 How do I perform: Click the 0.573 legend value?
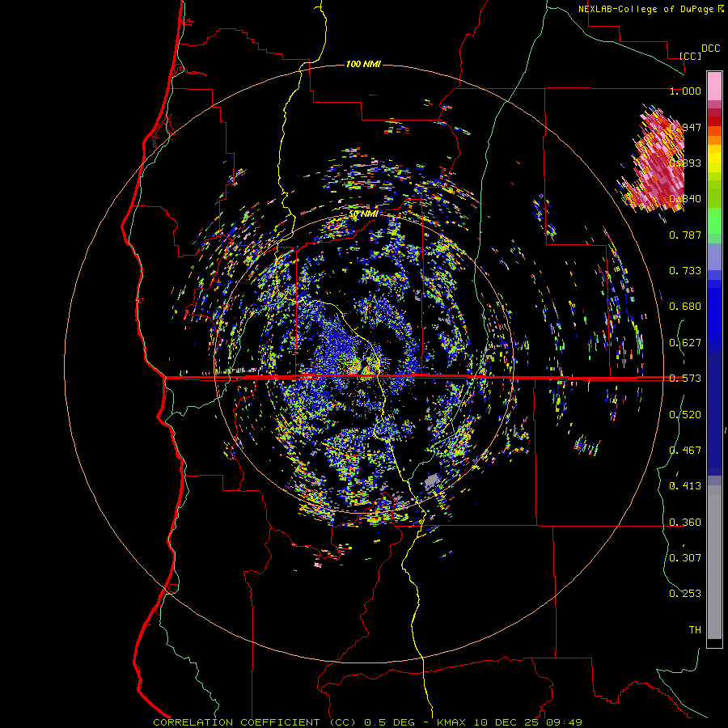point(685,379)
